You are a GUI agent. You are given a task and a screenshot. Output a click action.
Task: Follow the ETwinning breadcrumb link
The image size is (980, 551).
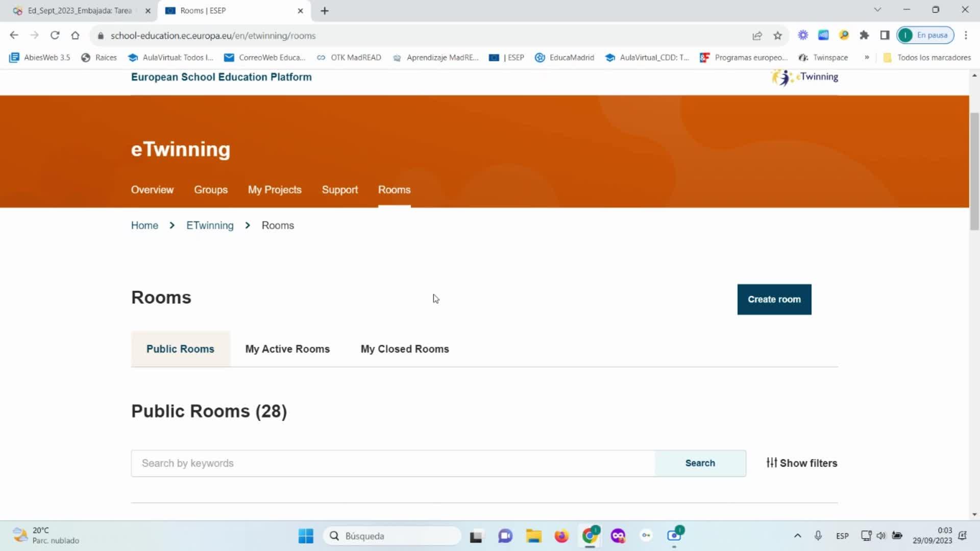pyautogui.click(x=210, y=226)
